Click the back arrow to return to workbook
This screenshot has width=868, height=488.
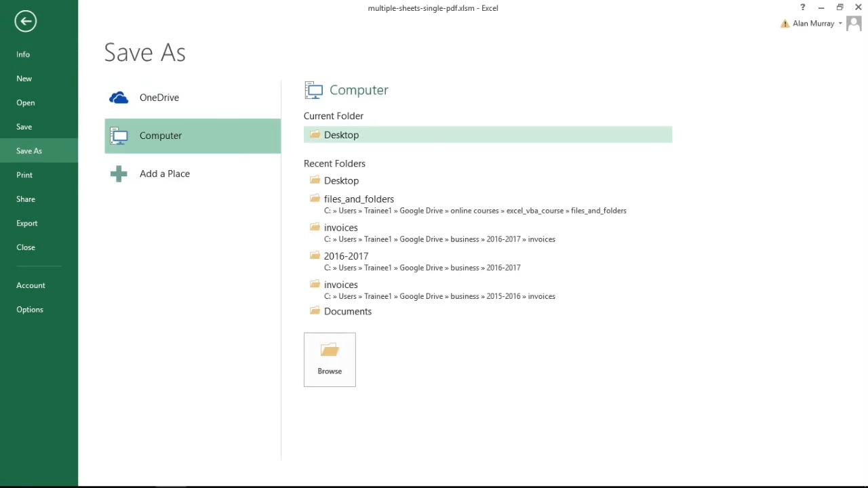tap(26, 21)
